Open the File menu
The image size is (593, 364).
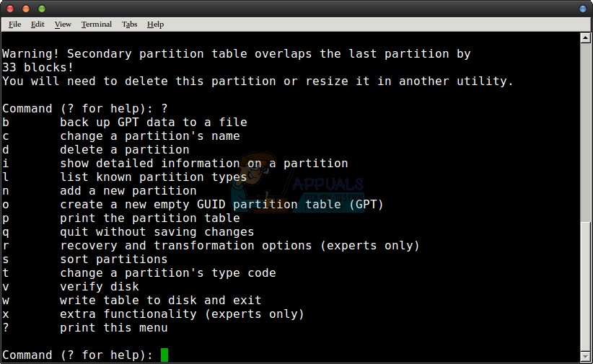point(14,24)
